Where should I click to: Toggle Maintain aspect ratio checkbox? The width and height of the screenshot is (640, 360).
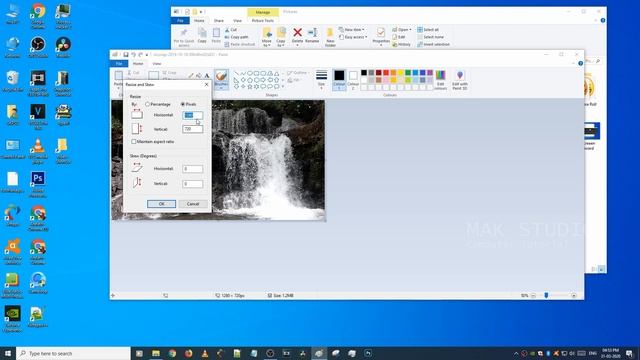(133, 142)
